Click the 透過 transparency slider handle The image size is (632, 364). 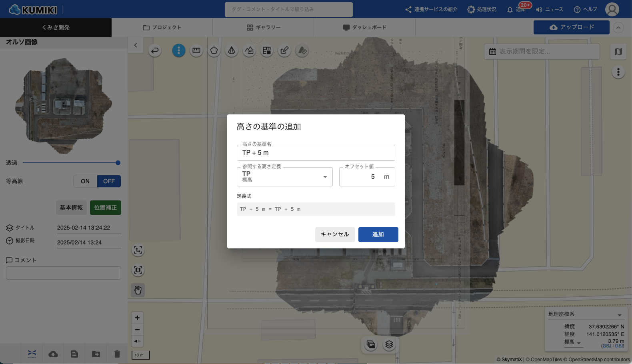(118, 163)
